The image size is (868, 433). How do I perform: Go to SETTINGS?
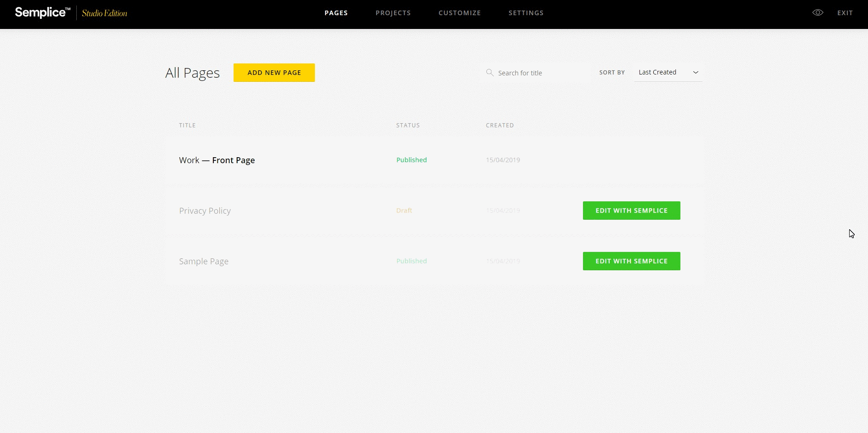tap(525, 13)
